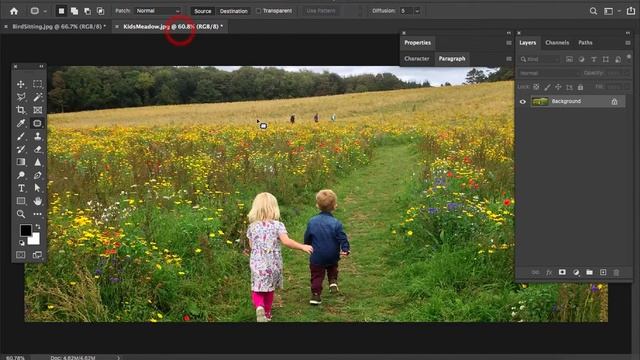Choose Intersect with Selection mode
Image resolution: width=640 pixels, height=360 pixels.
point(100,11)
